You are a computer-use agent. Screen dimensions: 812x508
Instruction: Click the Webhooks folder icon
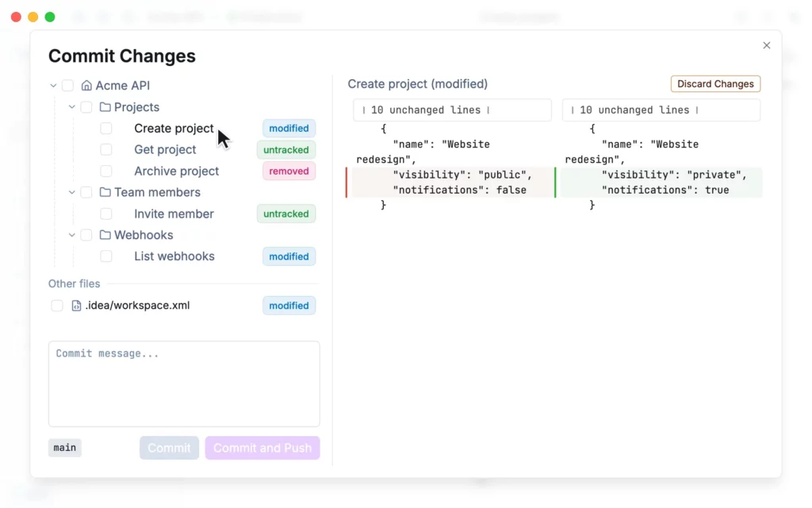click(x=105, y=235)
